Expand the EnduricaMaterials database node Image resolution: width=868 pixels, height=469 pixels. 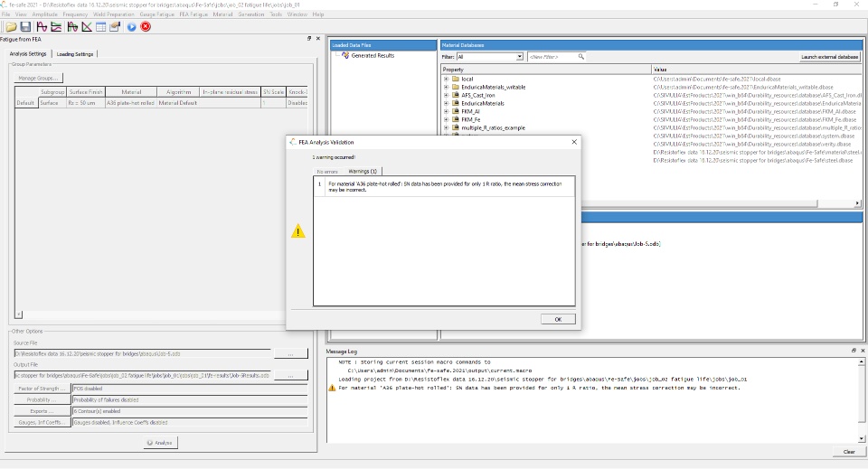[x=446, y=103]
